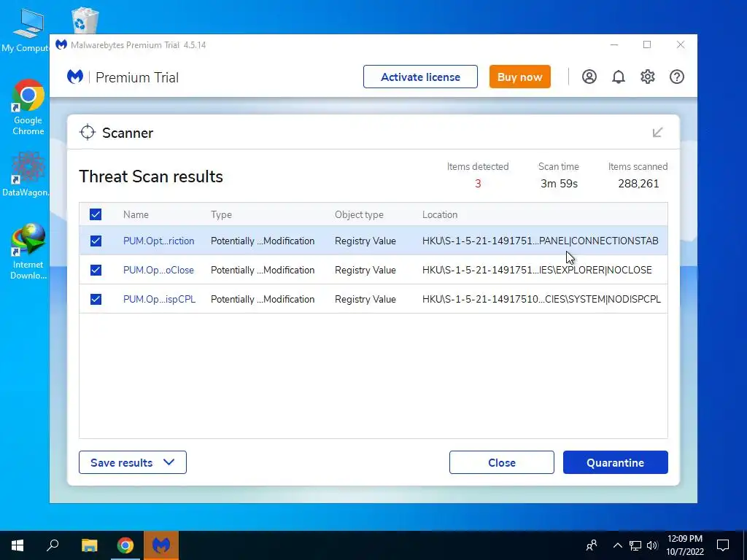Click Registry Value in the NOCLOSE row

coord(365,270)
